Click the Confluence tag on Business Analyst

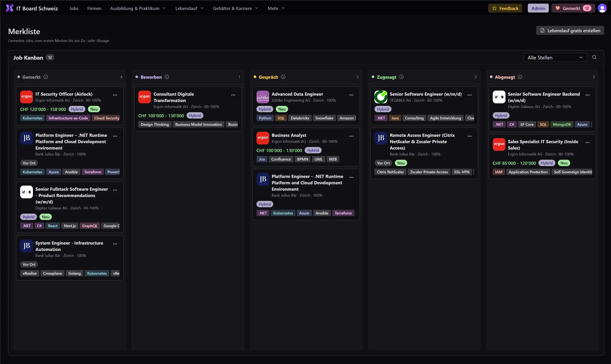tap(281, 160)
